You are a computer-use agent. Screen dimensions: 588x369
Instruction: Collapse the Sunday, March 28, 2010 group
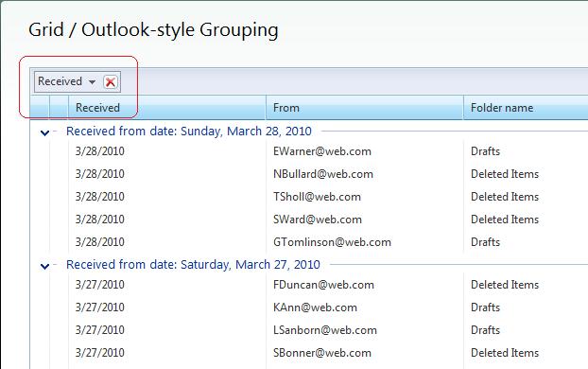pos(44,132)
